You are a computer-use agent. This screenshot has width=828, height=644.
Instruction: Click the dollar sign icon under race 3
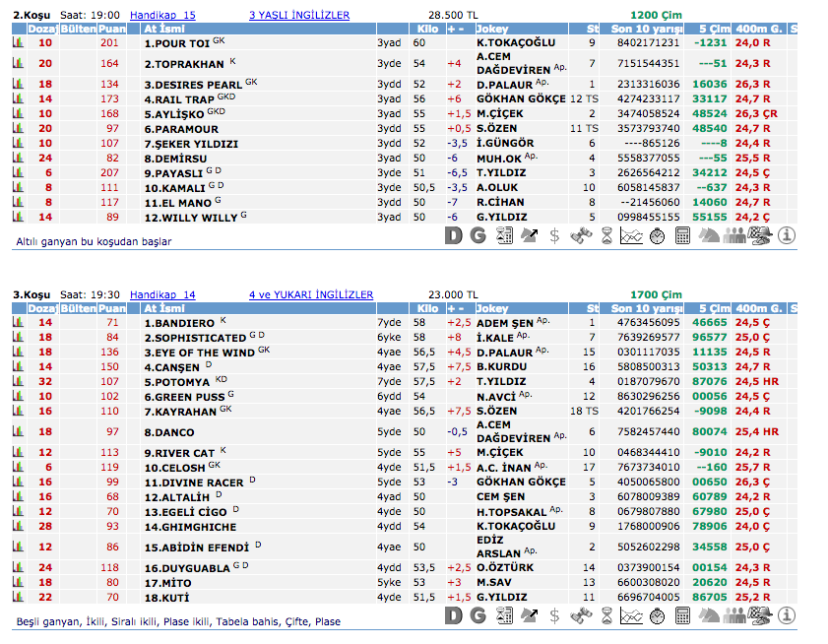555,616
